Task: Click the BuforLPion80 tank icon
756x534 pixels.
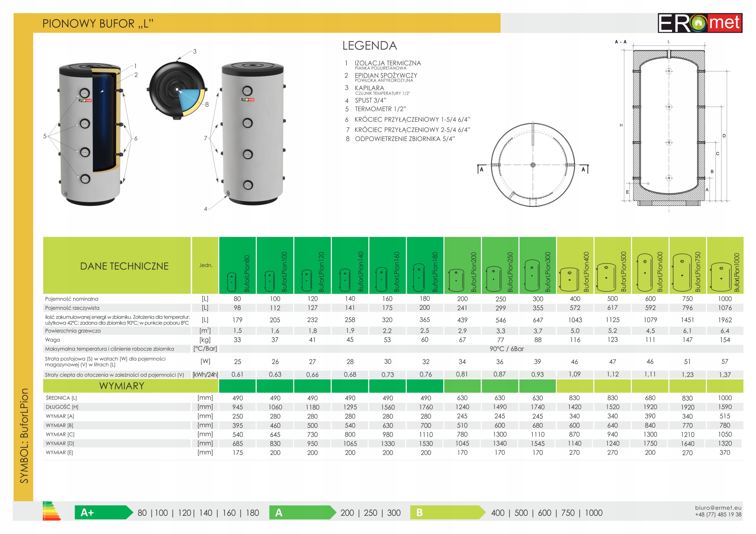Action: (x=232, y=281)
